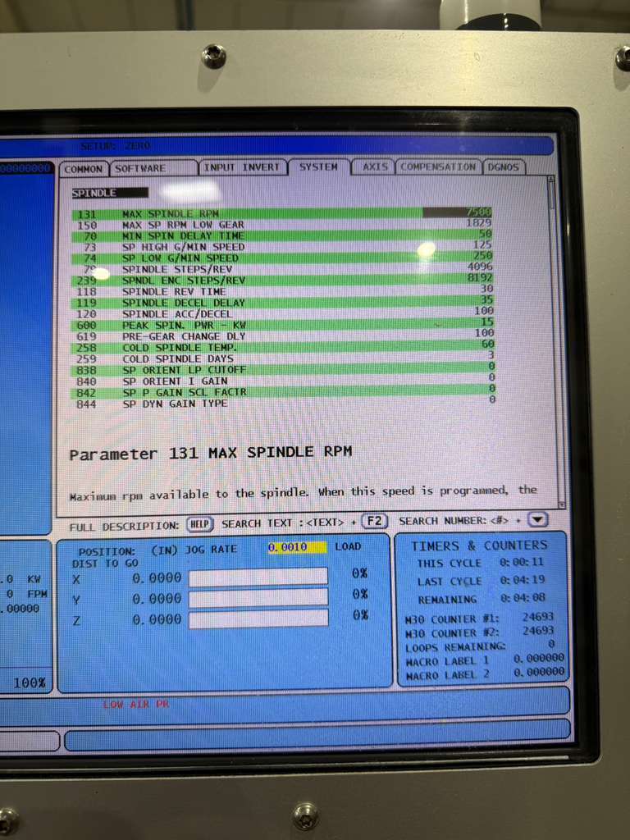Screen dimensions: 630x840
Task: Click the THIS CYCLE timer value
Action: click(522, 563)
